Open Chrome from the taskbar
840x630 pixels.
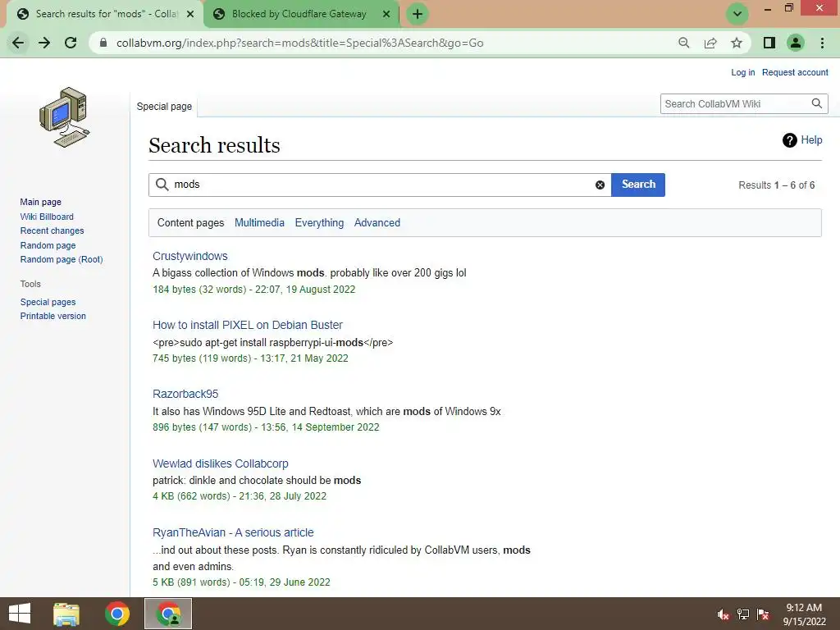pyautogui.click(x=117, y=614)
